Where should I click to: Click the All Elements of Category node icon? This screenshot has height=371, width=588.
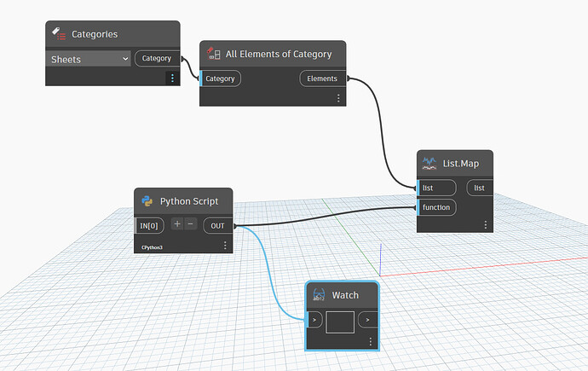pos(214,54)
